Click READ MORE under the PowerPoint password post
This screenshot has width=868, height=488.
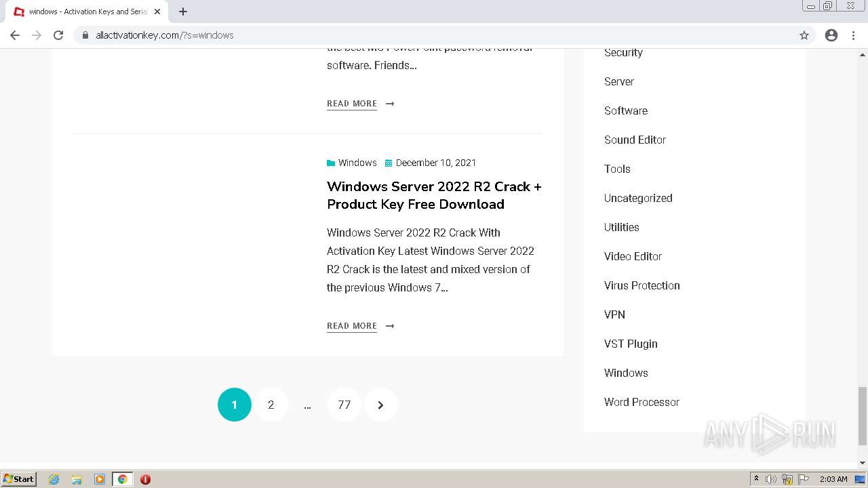pyautogui.click(x=352, y=104)
